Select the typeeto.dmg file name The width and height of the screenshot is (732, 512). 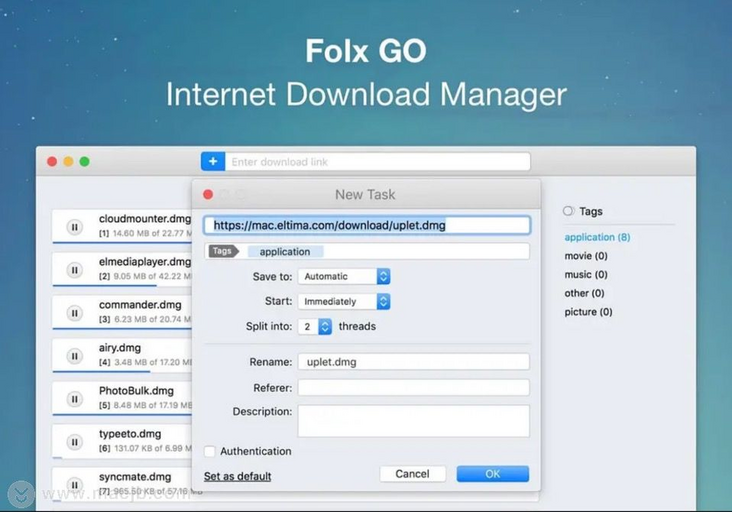click(130, 434)
